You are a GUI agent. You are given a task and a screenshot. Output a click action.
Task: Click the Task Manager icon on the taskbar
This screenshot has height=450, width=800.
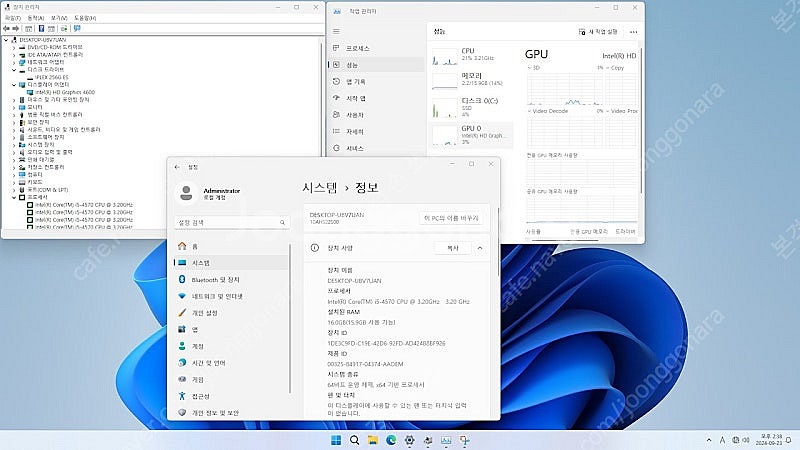(446, 440)
